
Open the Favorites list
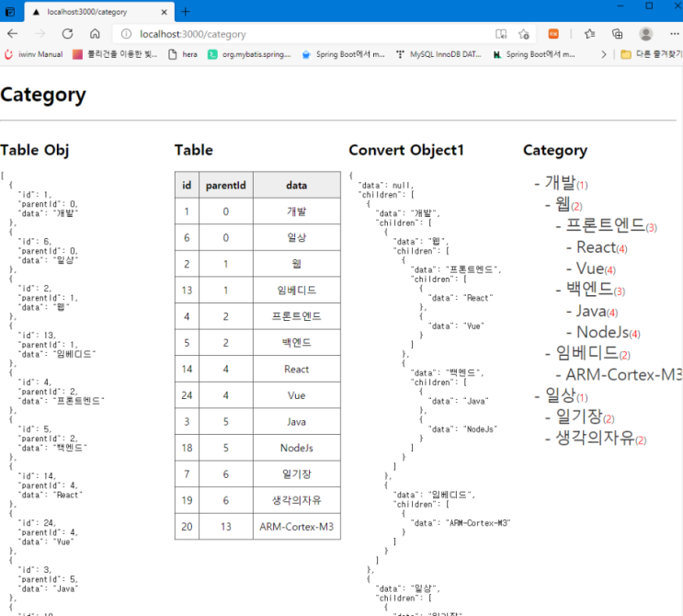click(589, 34)
